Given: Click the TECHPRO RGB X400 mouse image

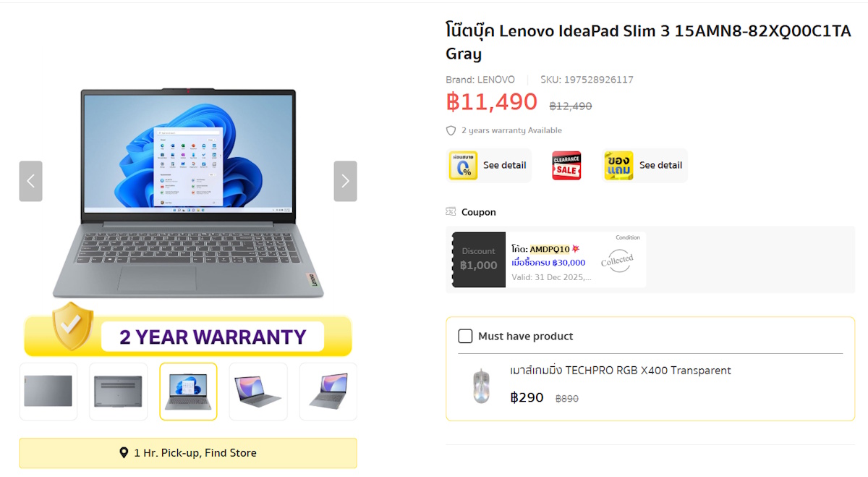Looking at the screenshot, I should click(481, 385).
